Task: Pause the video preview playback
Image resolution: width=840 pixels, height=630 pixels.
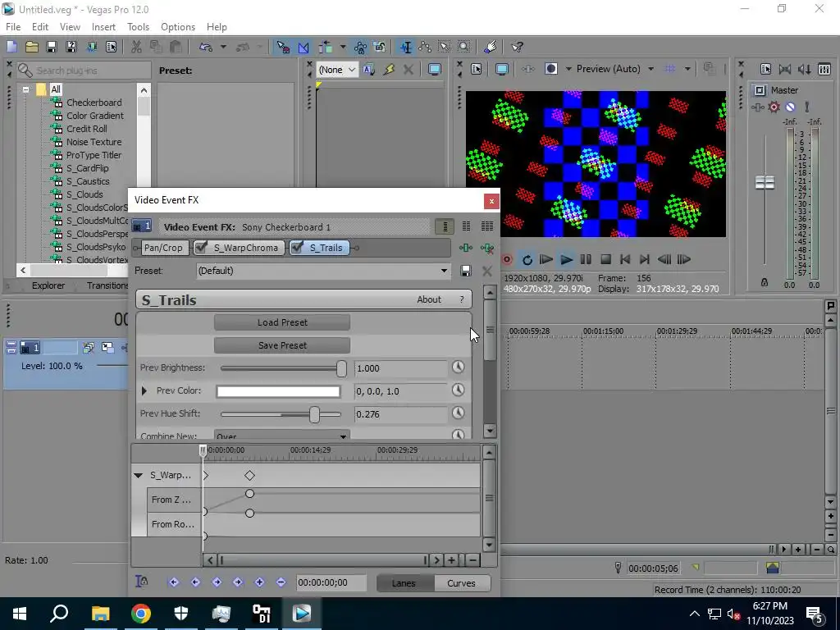Action: coord(586,260)
